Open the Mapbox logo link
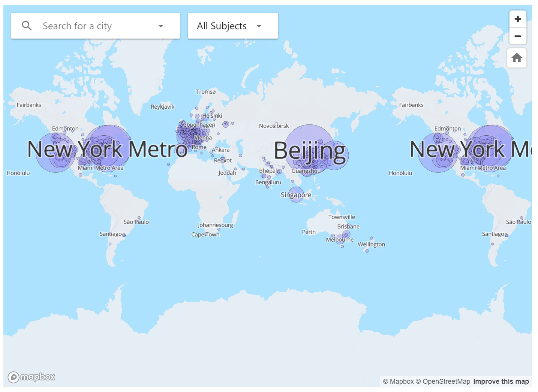The width and height of the screenshot is (538, 392). pos(31,377)
